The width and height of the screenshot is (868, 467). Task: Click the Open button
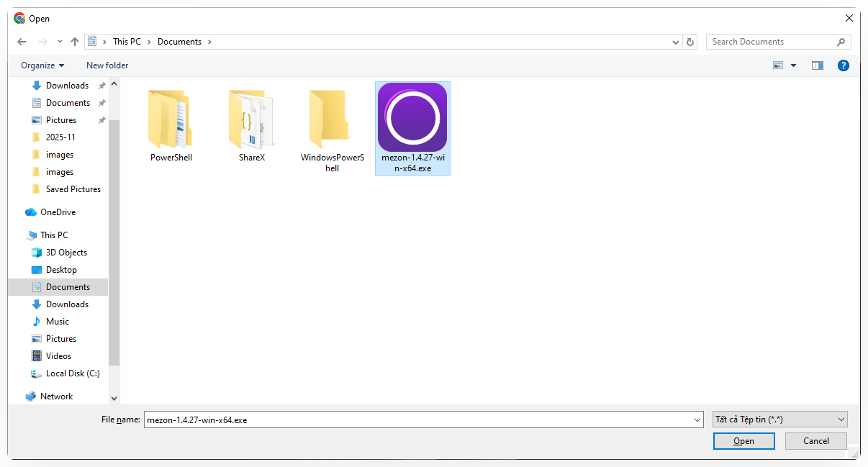[x=743, y=441]
